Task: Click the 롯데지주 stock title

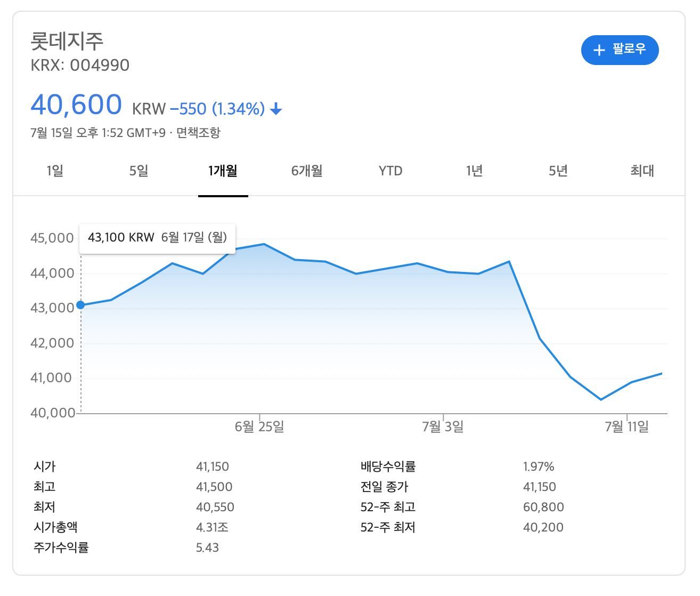Action: pos(67,41)
